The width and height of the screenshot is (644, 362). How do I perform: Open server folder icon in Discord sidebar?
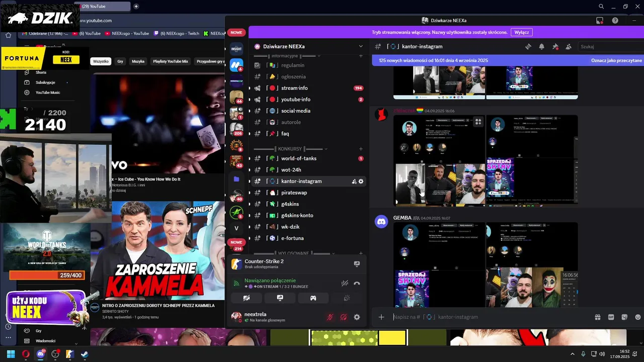click(236, 179)
